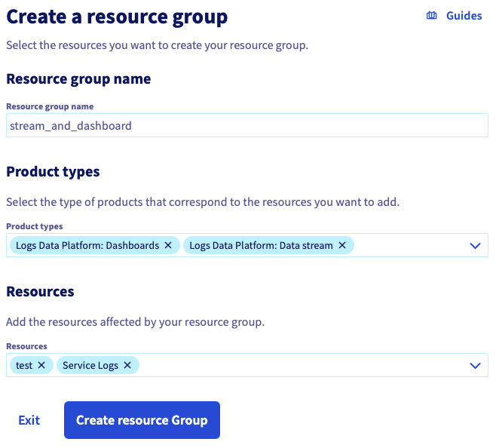
Task: Open the Guides link
Action: click(464, 16)
